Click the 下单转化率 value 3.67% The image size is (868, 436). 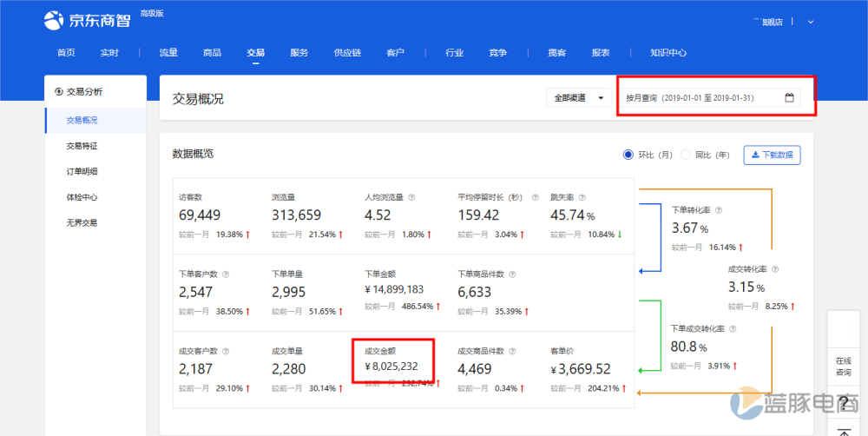coord(690,228)
